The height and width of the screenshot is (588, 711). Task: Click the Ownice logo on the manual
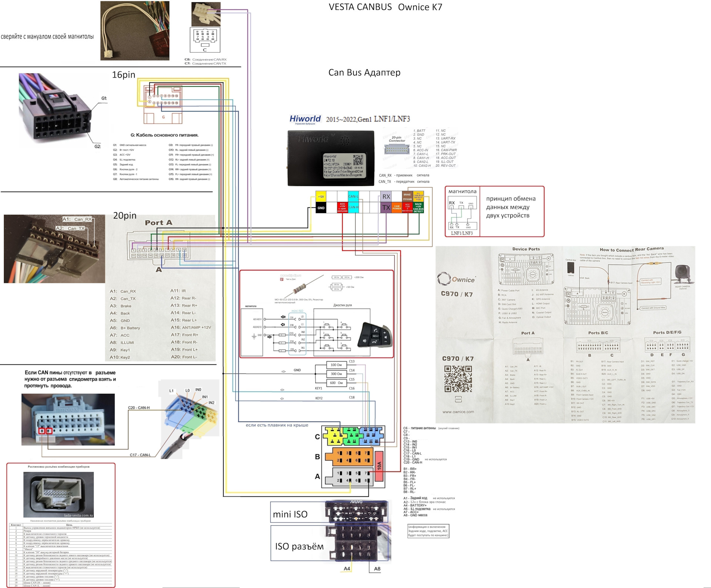tap(456, 279)
